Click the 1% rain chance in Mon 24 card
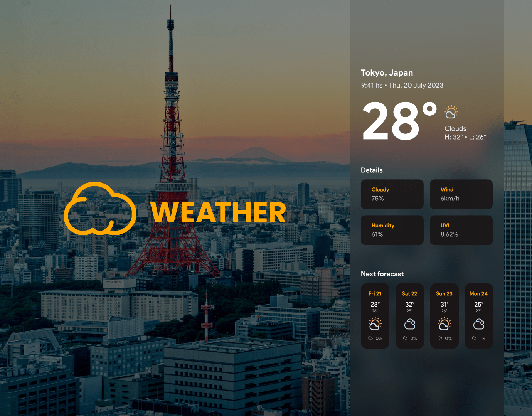Viewport: 532px width, 416px height. (483, 338)
